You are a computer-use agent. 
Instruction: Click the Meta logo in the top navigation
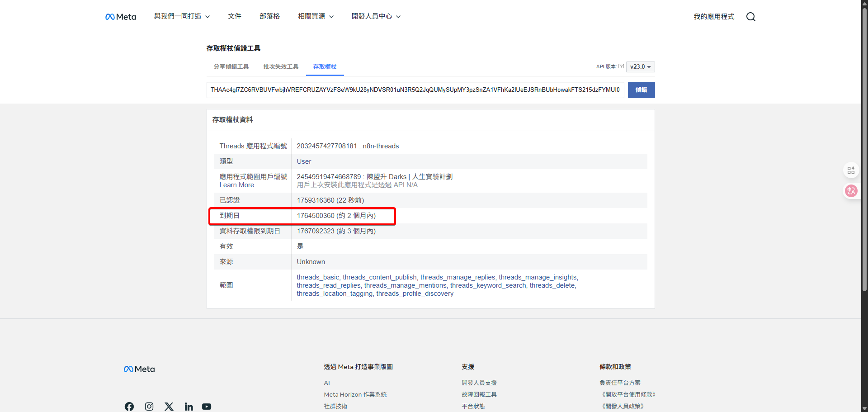click(120, 16)
